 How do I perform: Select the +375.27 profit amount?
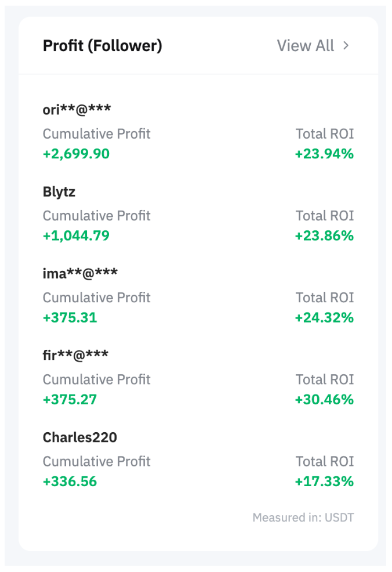(x=70, y=399)
